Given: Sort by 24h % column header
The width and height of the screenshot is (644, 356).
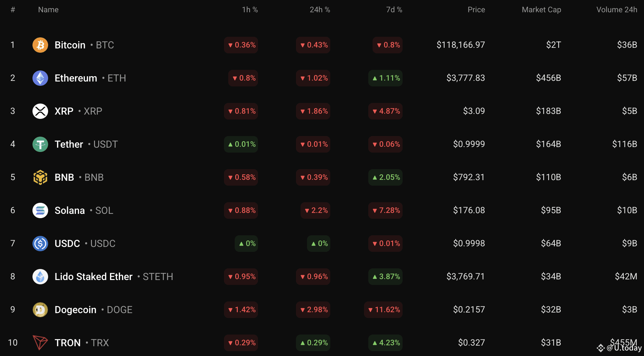Looking at the screenshot, I should click(320, 10).
